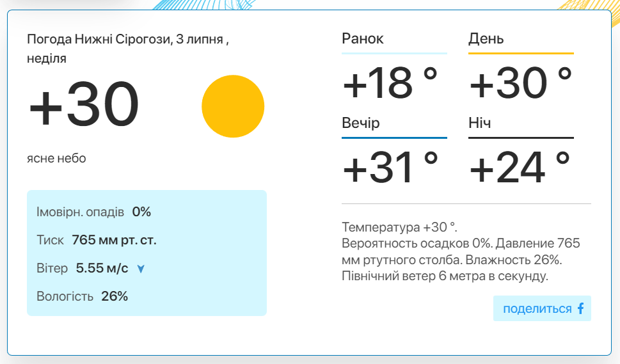Click the yellow sun weather icon

coord(233,106)
